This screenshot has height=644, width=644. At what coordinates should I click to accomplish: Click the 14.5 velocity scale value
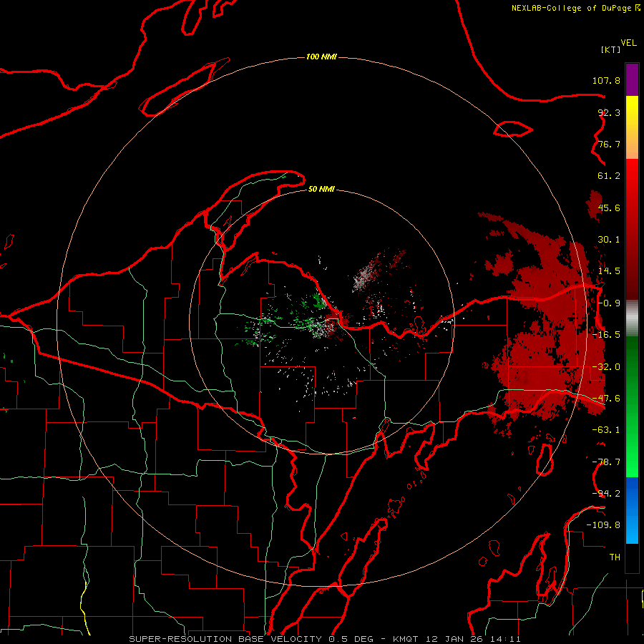coord(609,271)
